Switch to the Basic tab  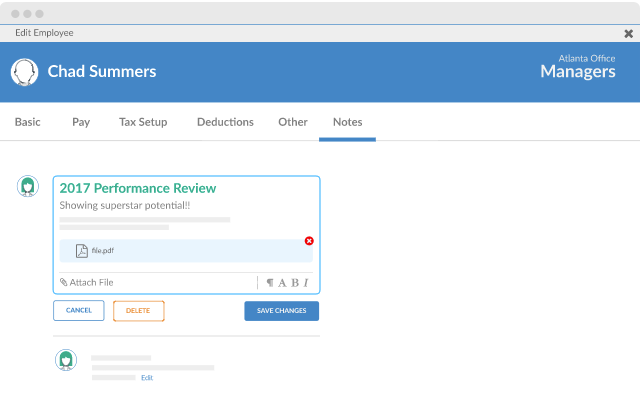27,122
